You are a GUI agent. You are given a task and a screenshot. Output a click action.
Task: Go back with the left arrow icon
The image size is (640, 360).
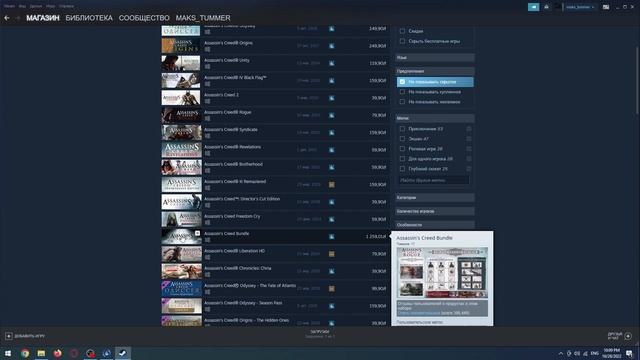click(x=7, y=18)
